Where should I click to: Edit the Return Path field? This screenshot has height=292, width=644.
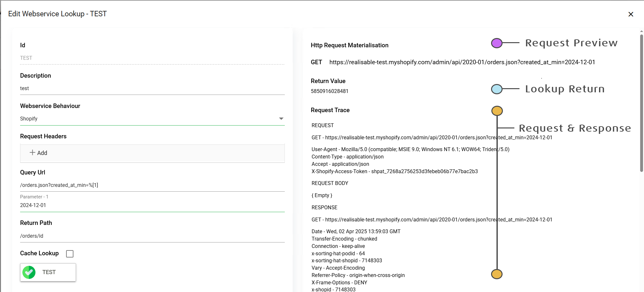pyautogui.click(x=152, y=236)
